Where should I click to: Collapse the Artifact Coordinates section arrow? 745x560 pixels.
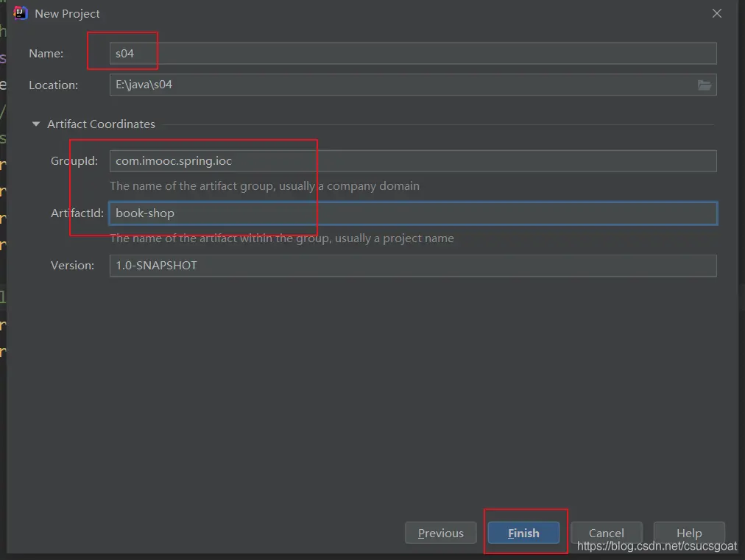(35, 124)
